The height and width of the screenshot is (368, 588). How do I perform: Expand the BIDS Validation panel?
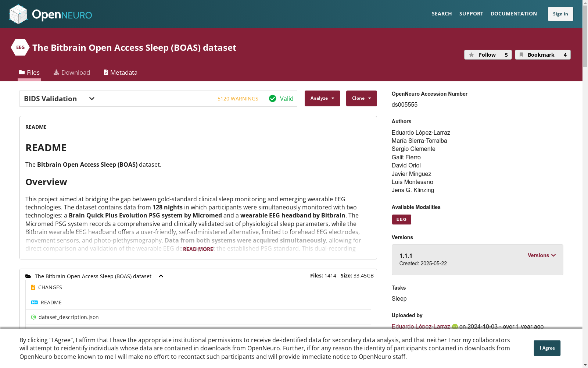92,99
